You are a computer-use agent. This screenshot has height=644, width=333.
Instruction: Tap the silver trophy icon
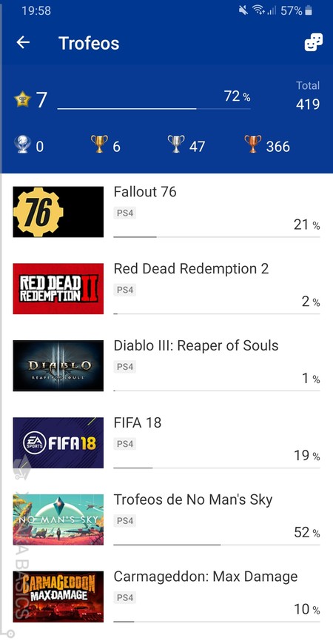(x=176, y=145)
